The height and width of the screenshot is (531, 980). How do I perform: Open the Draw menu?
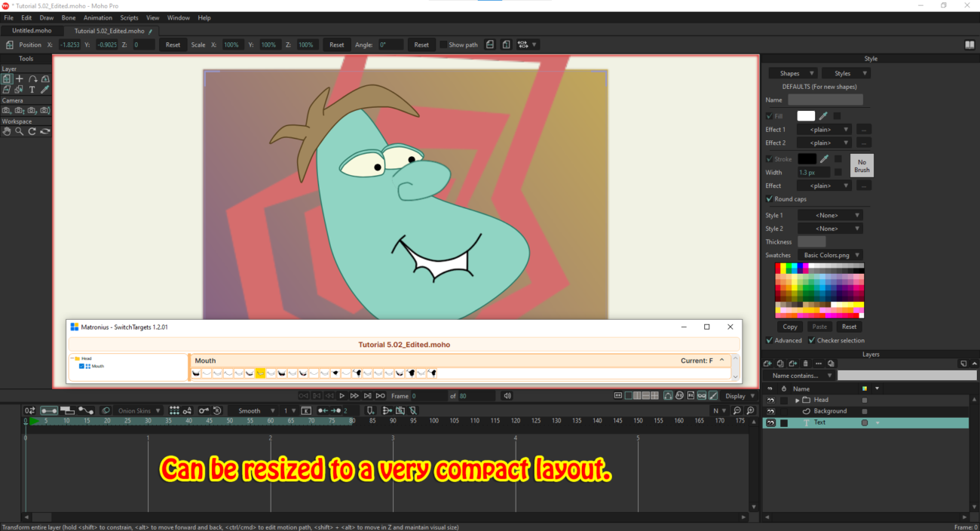pyautogui.click(x=47, y=17)
